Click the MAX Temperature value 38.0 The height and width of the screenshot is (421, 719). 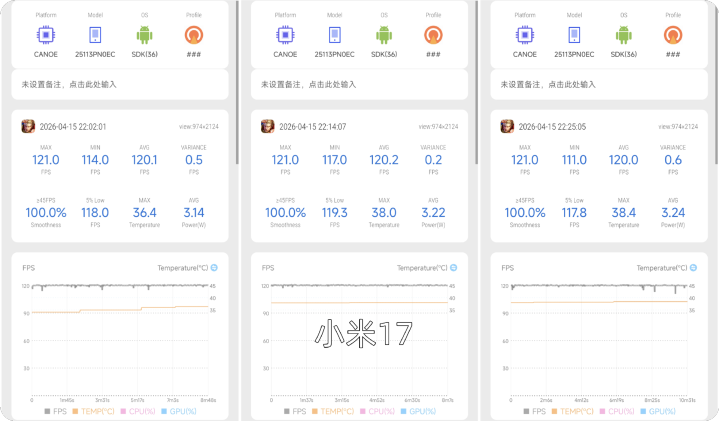click(384, 212)
